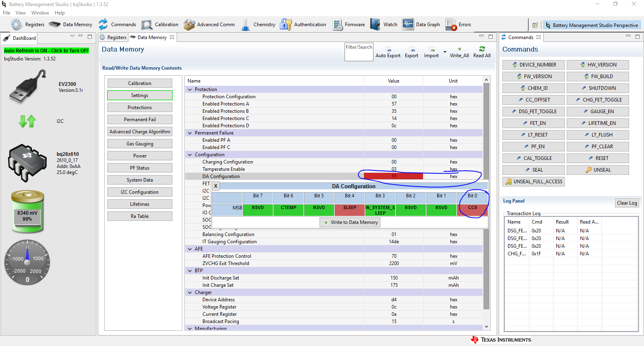644x346 pixels.
Task: Turn off Auto Refresh in the Dashboard
Action: click(x=46, y=51)
